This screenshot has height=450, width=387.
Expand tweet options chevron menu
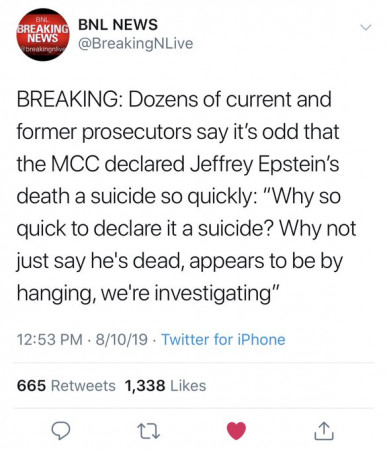[x=366, y=27]
